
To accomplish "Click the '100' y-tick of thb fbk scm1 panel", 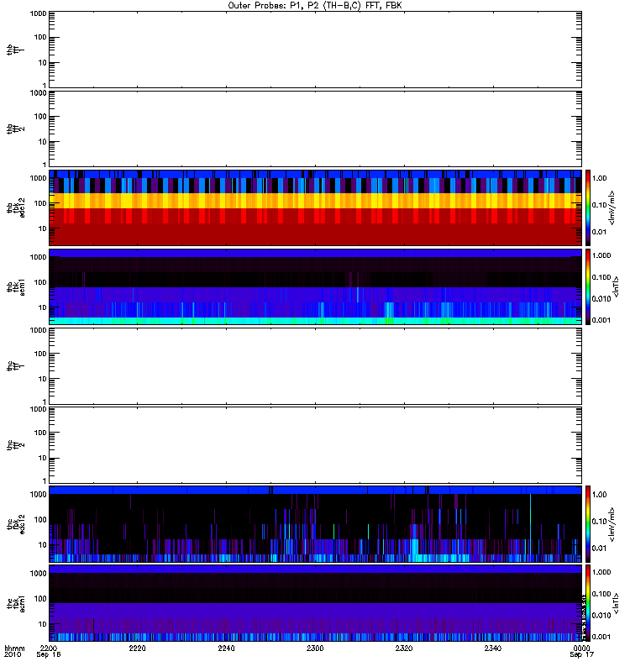I will 40,282.
